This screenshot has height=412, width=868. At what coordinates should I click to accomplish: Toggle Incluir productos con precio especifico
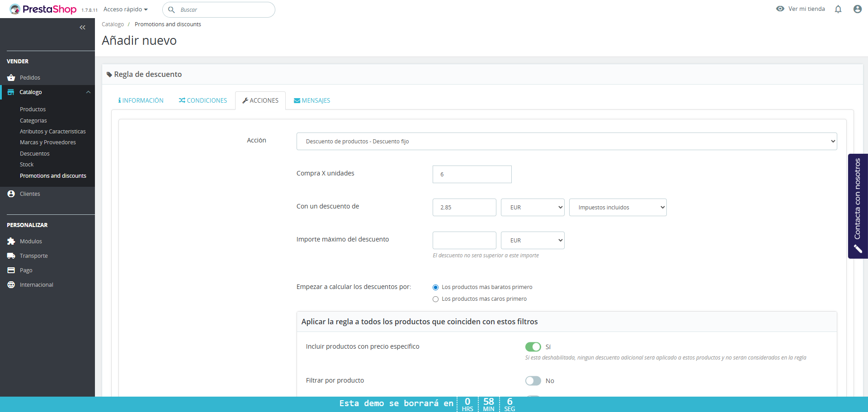(x=533, y=347)
